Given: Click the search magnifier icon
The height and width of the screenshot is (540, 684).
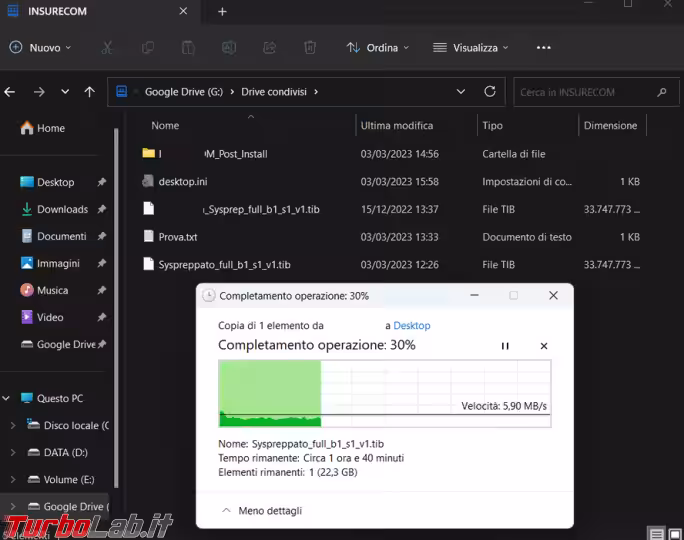Looking at the screenshot, I should (662, 92).
